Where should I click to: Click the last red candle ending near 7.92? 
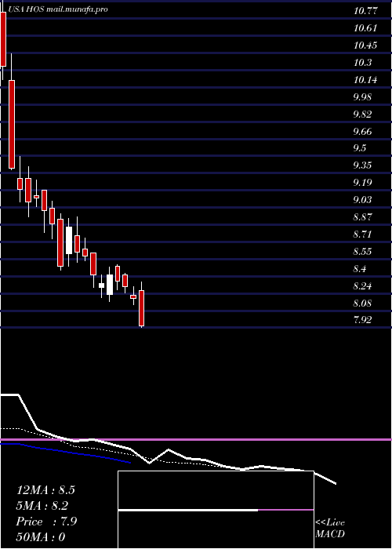pos(142,308)
